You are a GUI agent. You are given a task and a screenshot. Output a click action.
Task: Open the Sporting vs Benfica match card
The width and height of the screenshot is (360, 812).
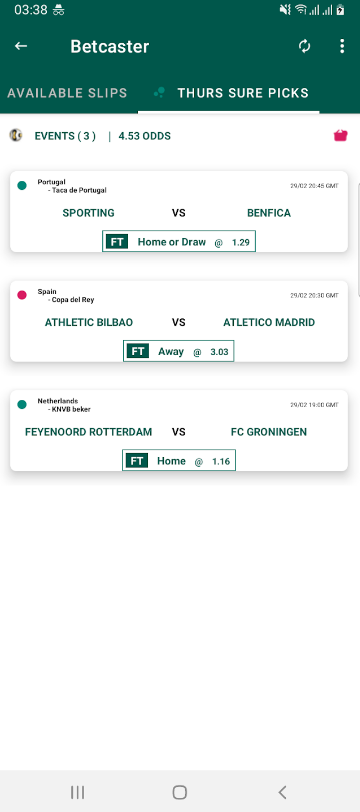179,212
